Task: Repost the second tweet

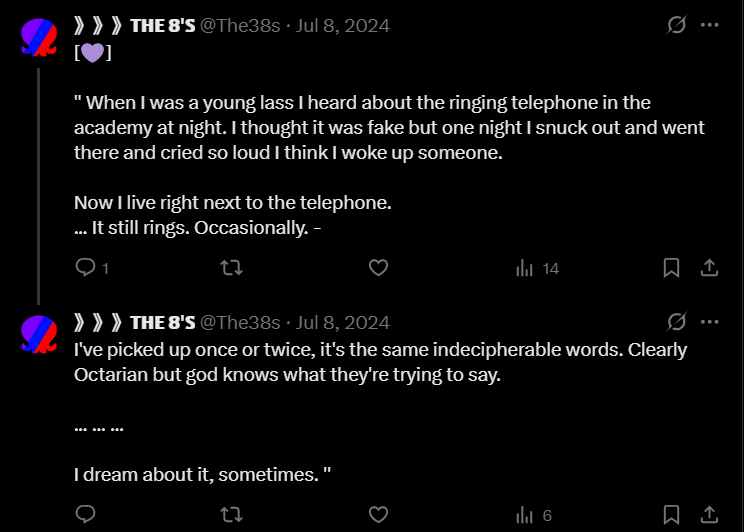Action: (x=231, y=515)
